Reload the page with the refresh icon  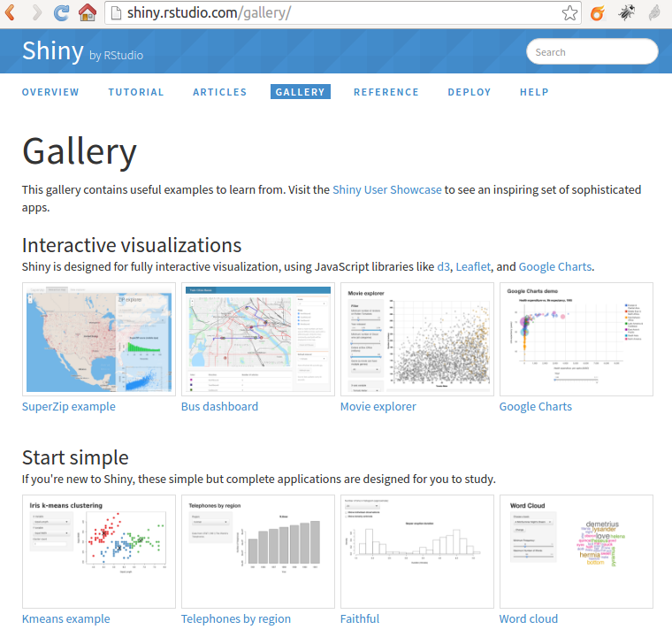[x=62, y=12]
